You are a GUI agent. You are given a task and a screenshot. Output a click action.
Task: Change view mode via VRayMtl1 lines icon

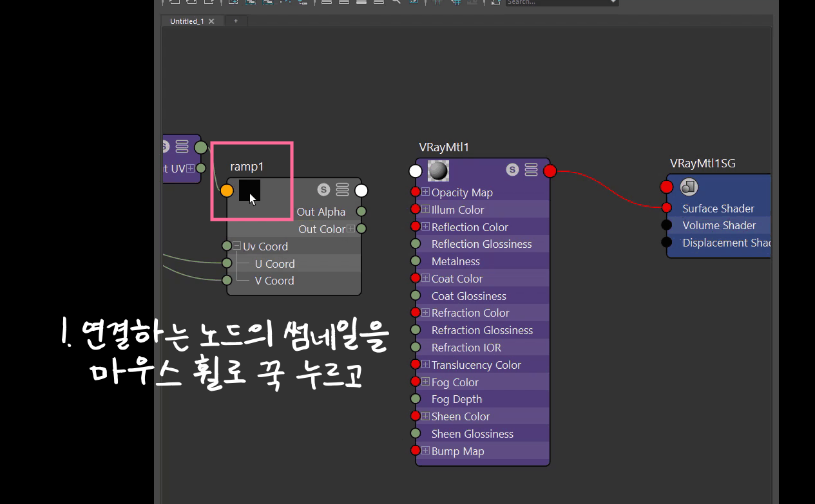531,170
